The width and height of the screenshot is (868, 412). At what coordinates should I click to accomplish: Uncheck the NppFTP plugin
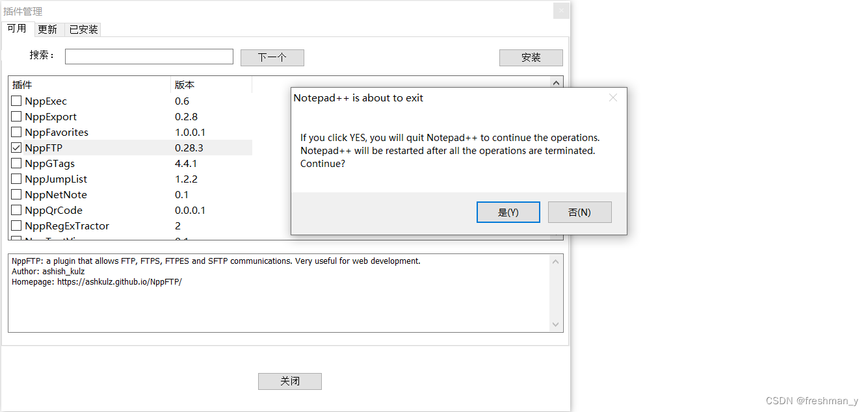click(16, 148)
